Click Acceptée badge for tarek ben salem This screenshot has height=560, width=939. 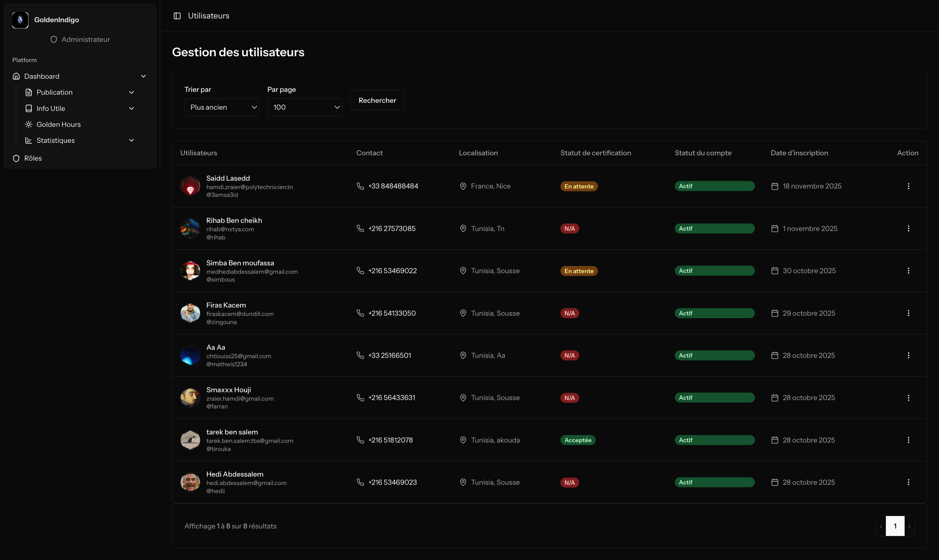coord(578,440)
